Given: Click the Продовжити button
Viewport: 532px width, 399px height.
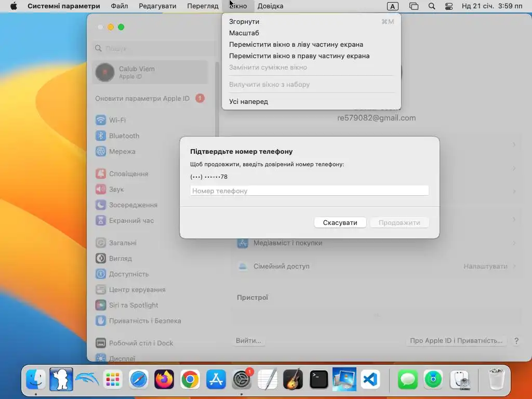Looking at the screenshot, I should (400, 222).
